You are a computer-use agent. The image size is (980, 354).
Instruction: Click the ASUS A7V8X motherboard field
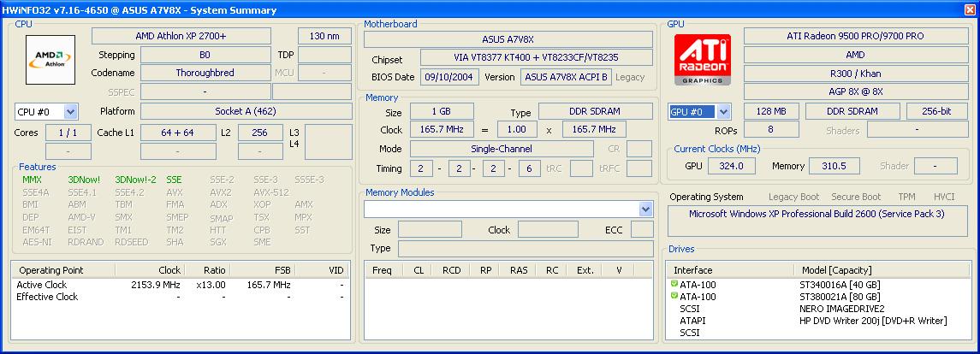[508, 39]
